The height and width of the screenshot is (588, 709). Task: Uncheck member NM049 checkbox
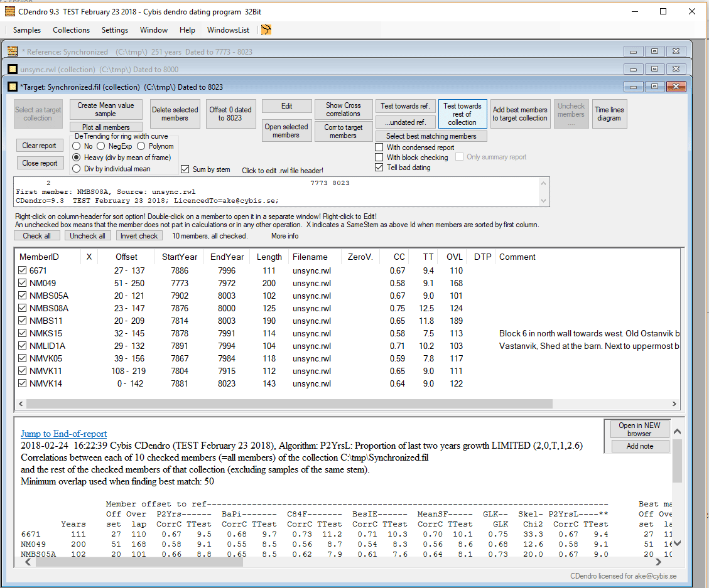[x=23, y=283]
